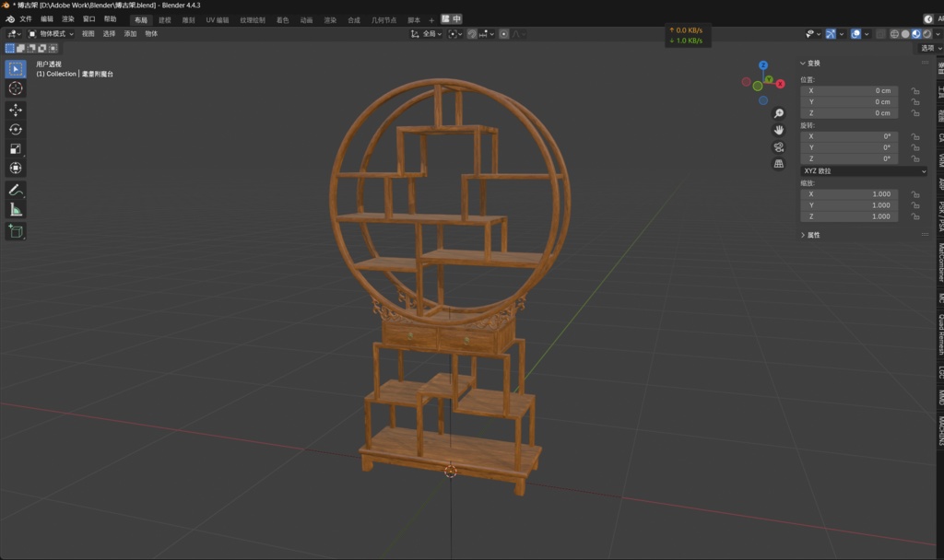Select the Measure ruler tool
This screenshot has height=560, width=944.
16,209
